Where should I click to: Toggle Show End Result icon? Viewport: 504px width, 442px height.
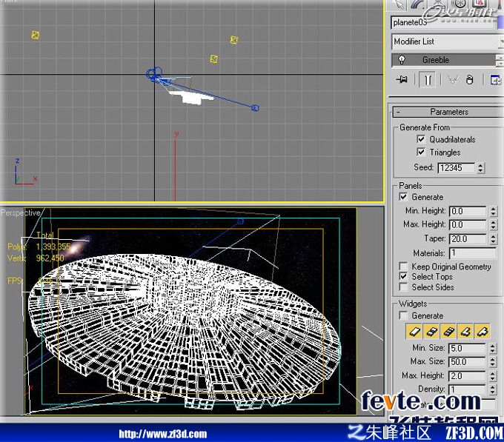coord(428,80)
